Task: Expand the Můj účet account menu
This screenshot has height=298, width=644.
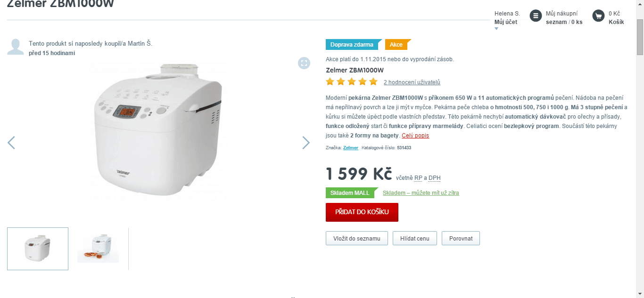Action: tap(506, 22)
